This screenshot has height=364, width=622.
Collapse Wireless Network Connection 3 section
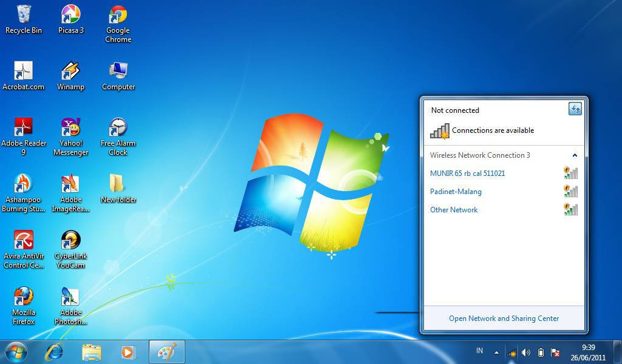(575, 155)
